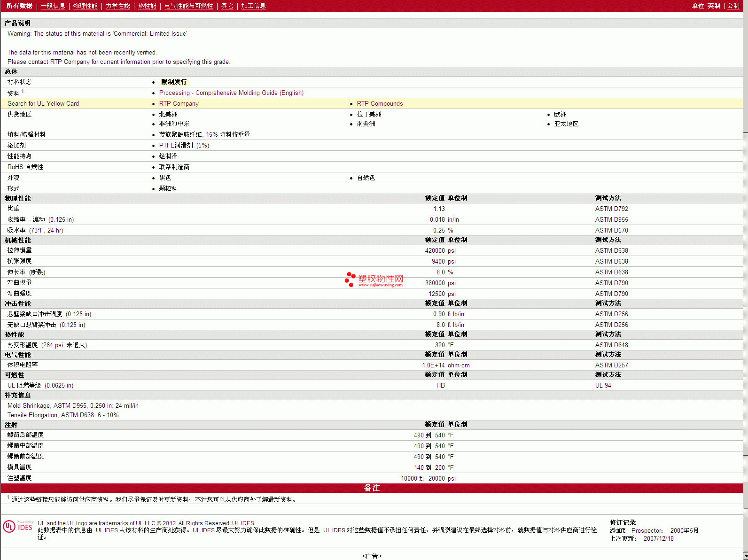Click the 修订记录 heading

(x=623, y=523)
